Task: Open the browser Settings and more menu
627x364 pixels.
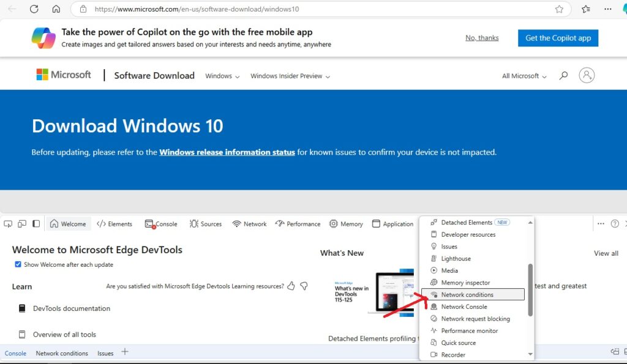Action: click(608, 9)
